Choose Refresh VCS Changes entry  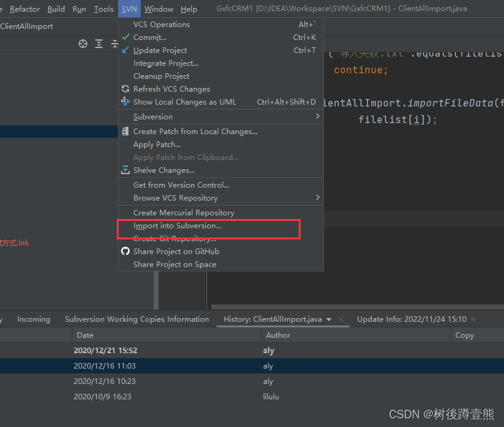coord(221,89)
